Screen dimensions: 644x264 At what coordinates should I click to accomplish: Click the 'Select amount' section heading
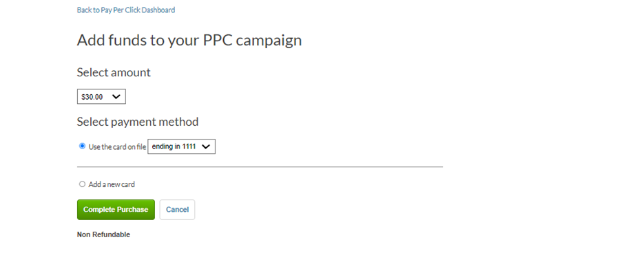[114, 73]
